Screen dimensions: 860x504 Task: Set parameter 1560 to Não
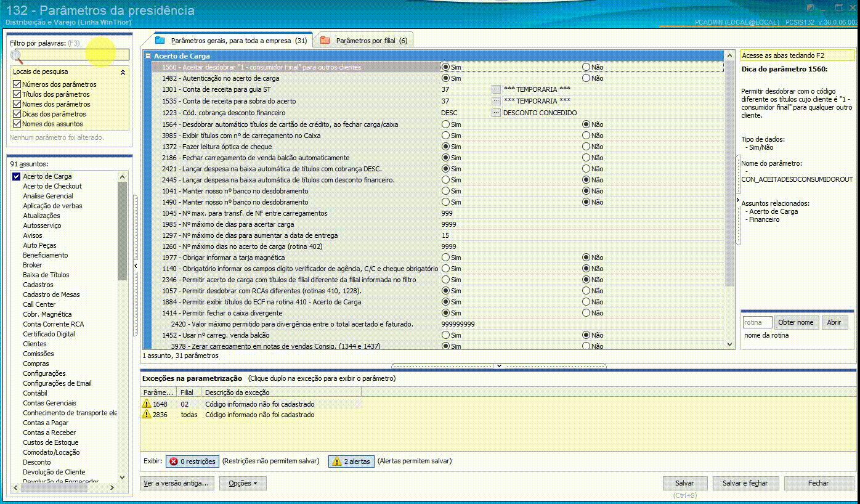(586, 67)
